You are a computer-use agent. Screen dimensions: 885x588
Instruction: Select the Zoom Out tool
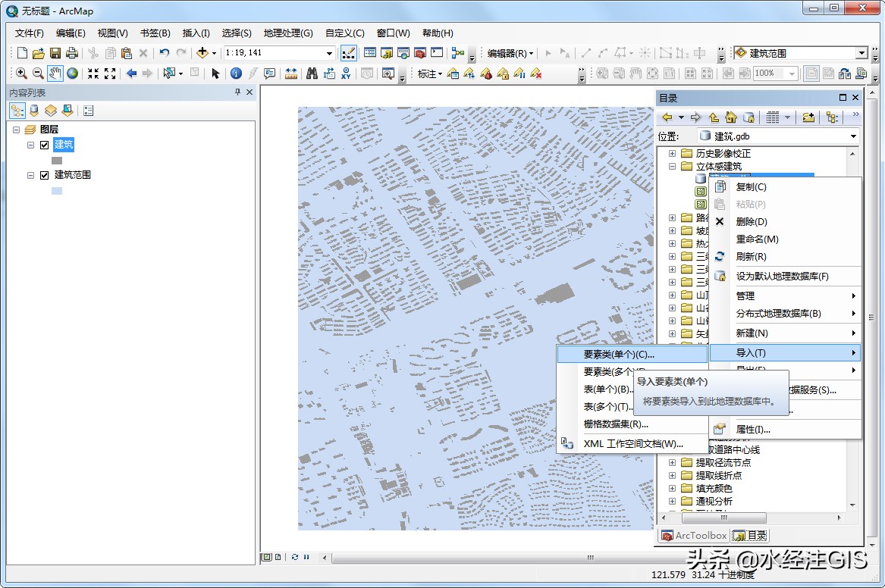(38, 73)
